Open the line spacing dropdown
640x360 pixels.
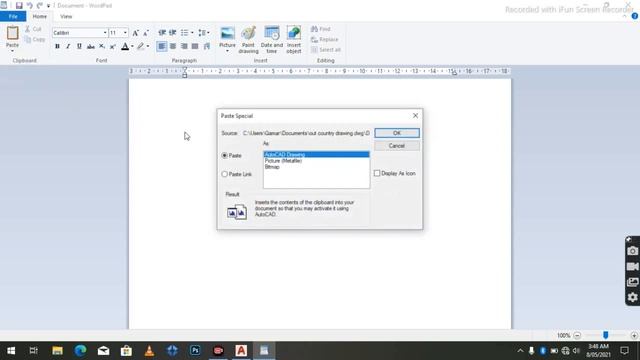click(x=204, y=33)
